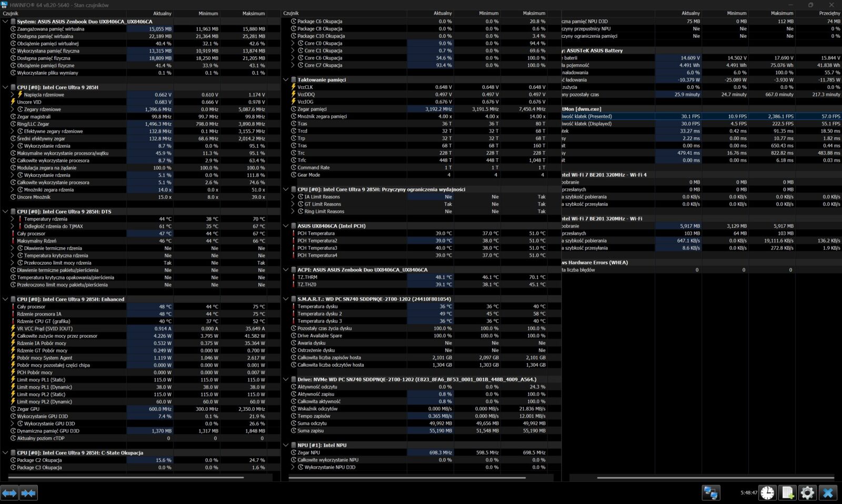Collapse the Taktowanie pamięci group

coord(286,80)
